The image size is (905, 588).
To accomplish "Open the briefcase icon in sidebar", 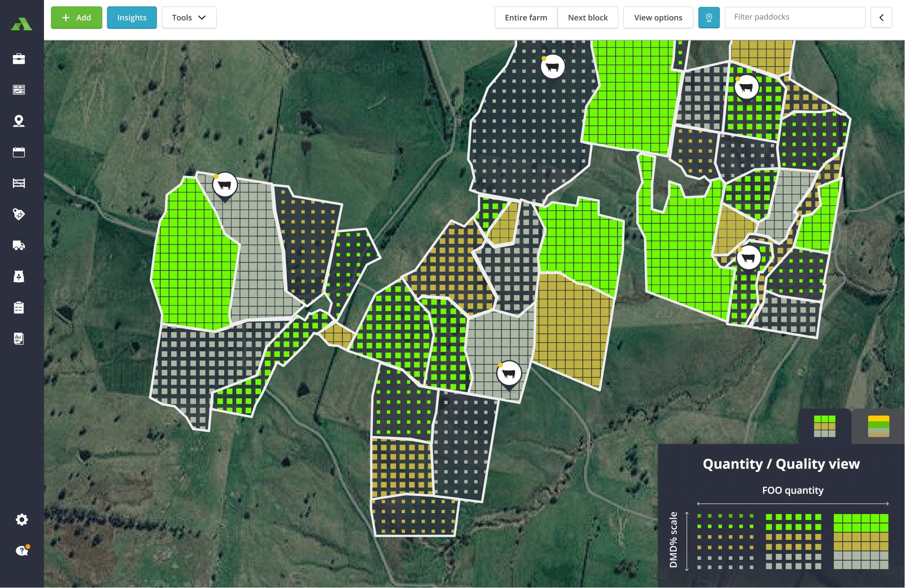I will 19,59.
